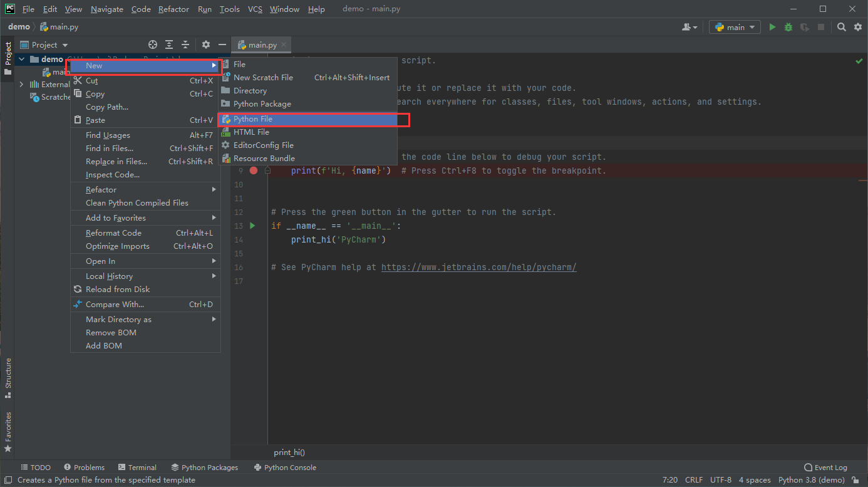The image size is (868, 487).
Task: Open the JetBrains PyCharm help link
Action: pyautogui.click(x=478, y=267)
